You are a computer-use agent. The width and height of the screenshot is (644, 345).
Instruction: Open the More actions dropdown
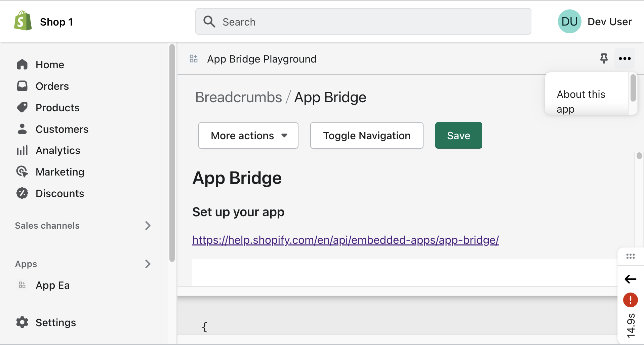248,135
